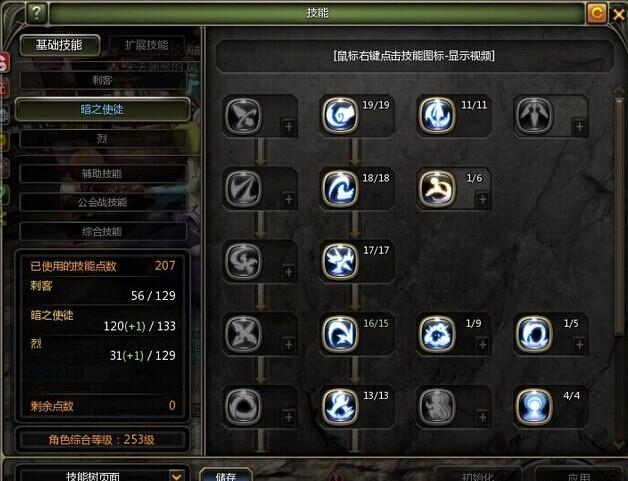Select the 11/11 skill icon
Image resolution: width=628 pixels, height=481 pixels.
(437, 115)
